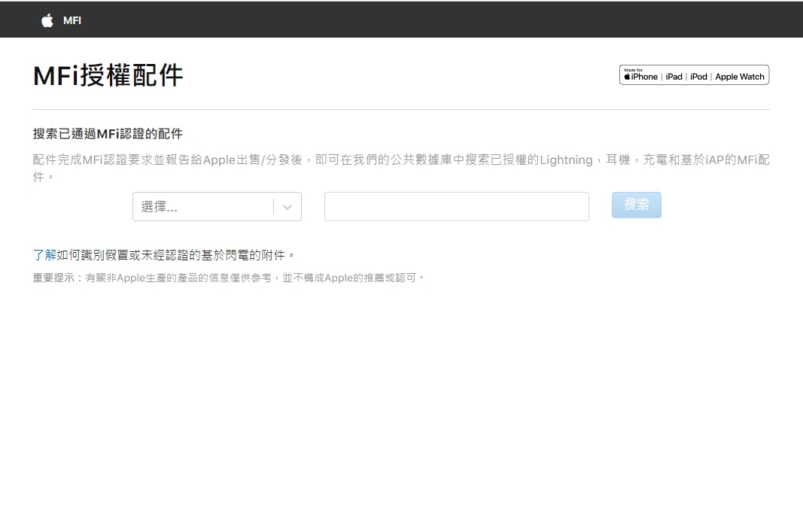The width and height of the screenshot is (803, 532).
Task: Click the 搜索已通過MFi認證的配件 heading
Action: pyautogui.click(x=108, y=134)
